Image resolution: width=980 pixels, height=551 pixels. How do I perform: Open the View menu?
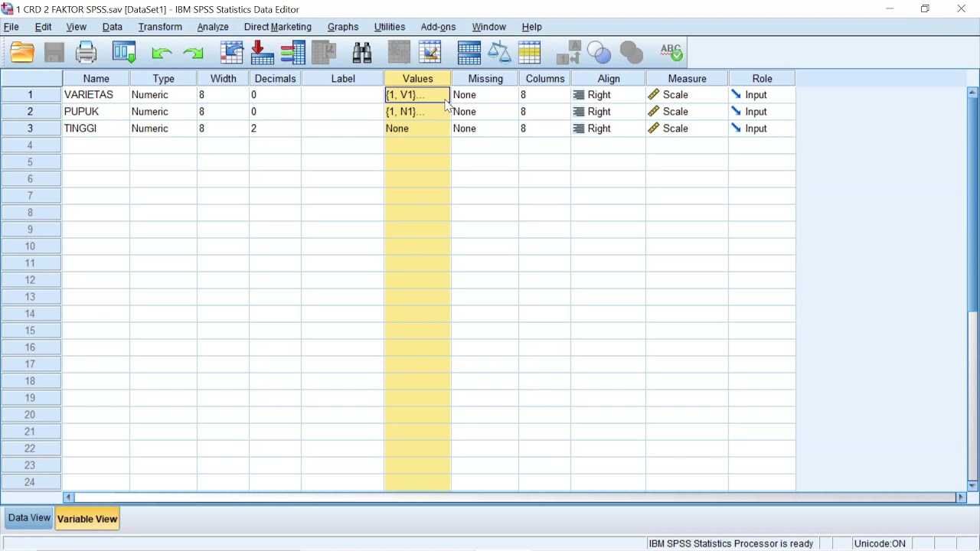(77, 27)
